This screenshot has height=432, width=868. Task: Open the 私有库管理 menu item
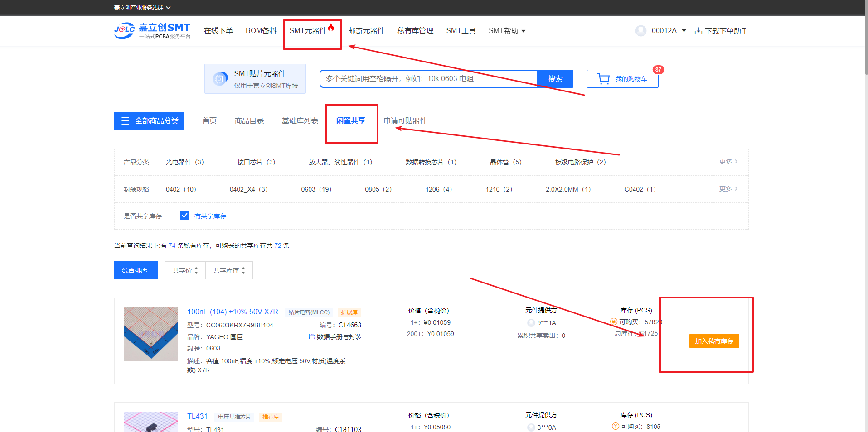point(415,31)
